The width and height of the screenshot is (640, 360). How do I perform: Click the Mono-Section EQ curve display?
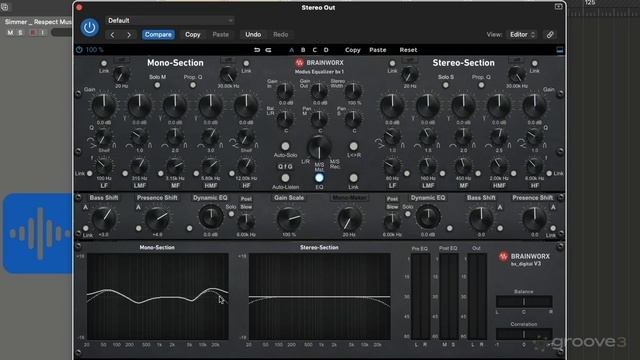tap(157, 296)
